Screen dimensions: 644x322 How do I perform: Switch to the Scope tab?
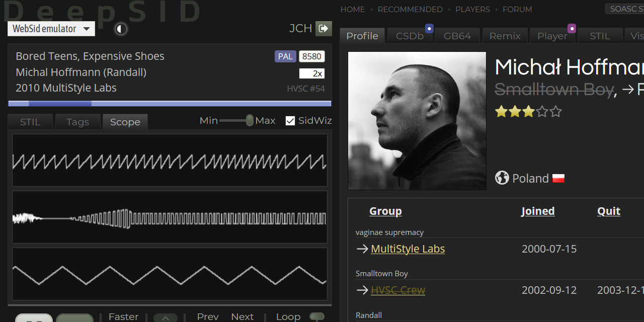pos(125,122)
